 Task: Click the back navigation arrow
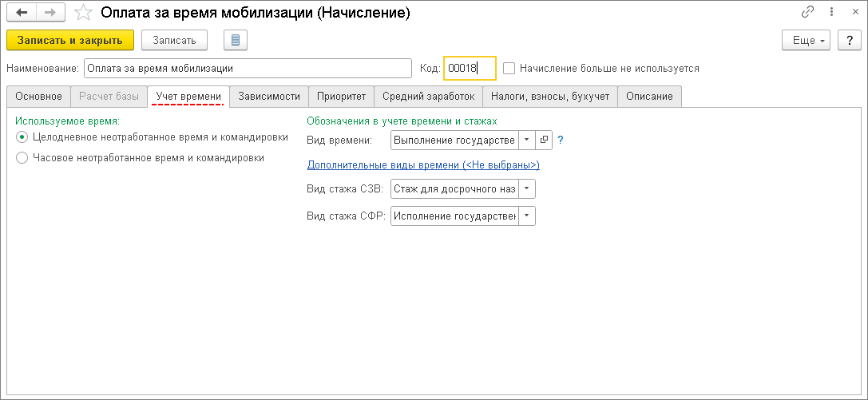22,13
